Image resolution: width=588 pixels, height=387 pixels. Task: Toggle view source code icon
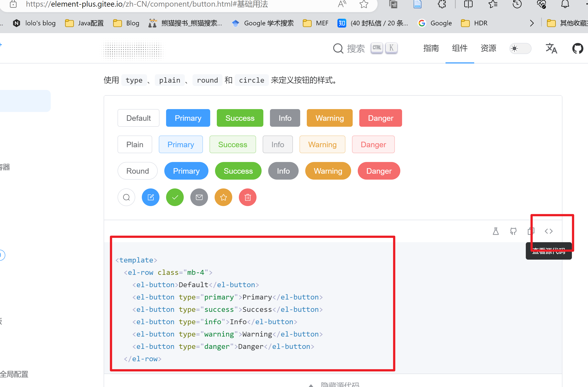tap(549, 231)
